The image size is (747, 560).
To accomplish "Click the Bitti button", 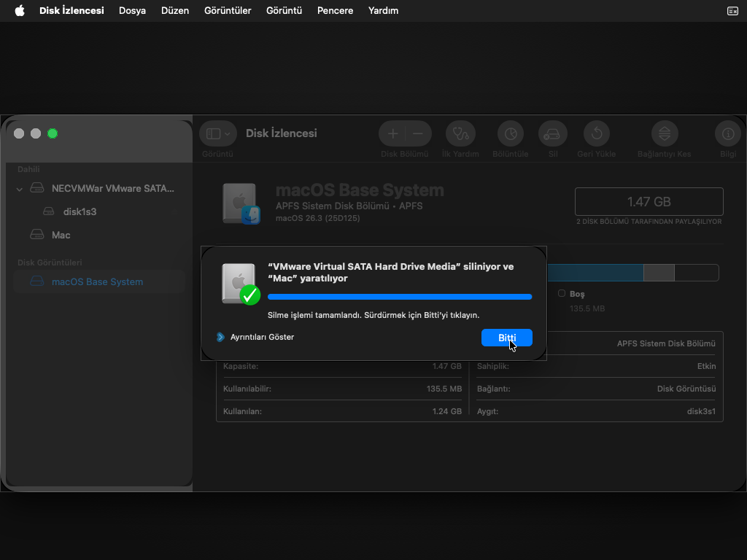I will tap(507, 338).
